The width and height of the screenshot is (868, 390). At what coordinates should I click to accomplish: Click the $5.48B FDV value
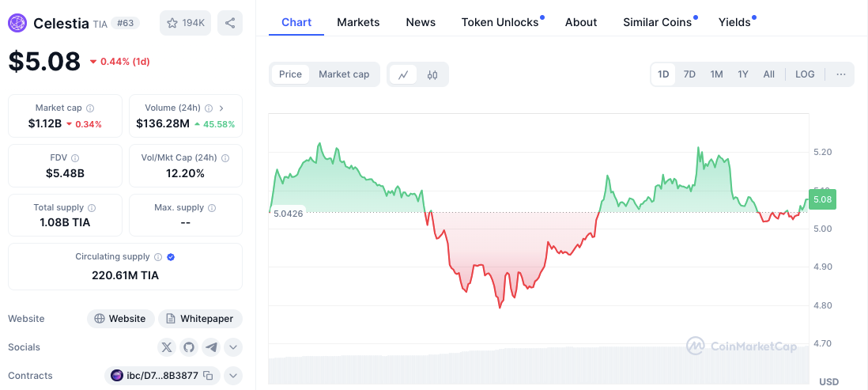[65, 173]
